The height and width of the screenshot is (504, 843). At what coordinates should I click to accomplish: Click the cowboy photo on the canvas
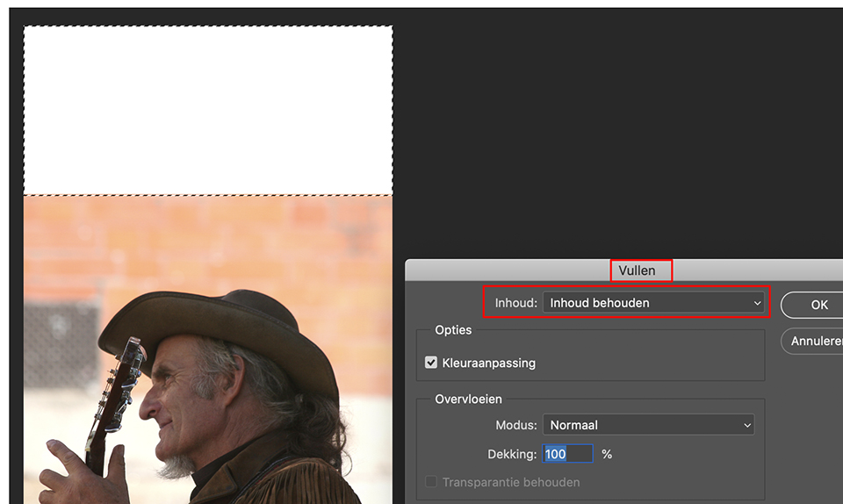208,349
